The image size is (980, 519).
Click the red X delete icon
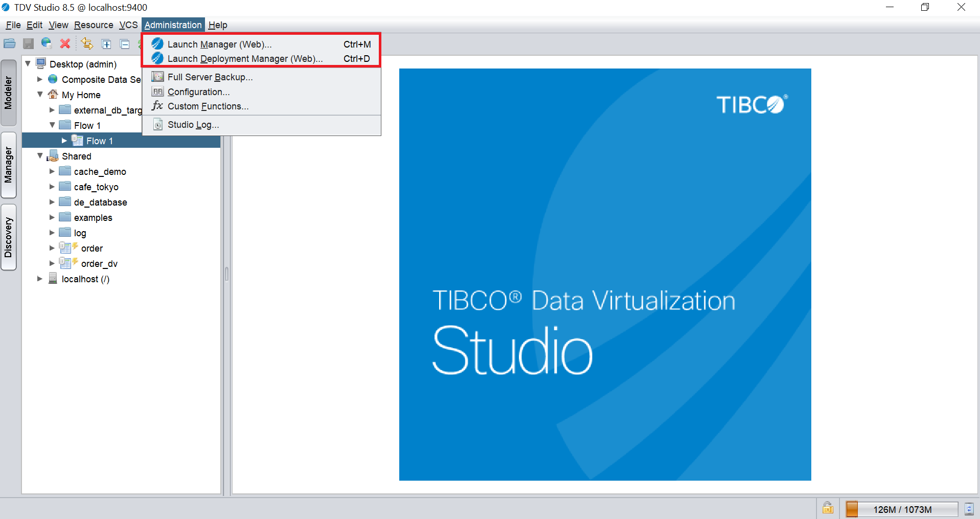65,44
